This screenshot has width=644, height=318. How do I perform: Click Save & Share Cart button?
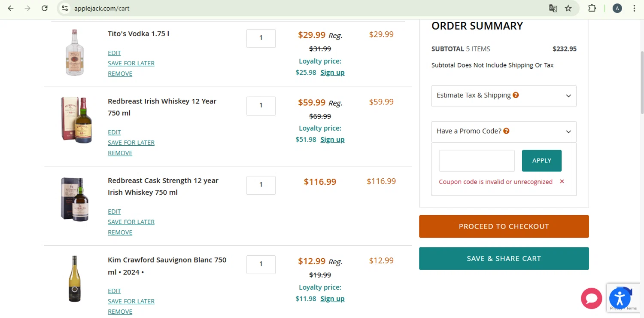pos(504,259)
